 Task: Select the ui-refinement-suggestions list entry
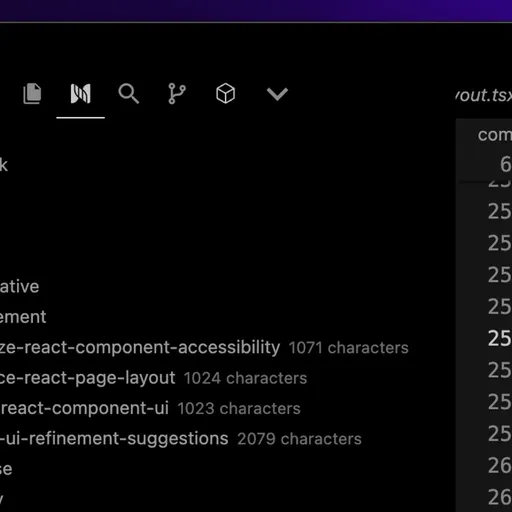coord(114,439)
